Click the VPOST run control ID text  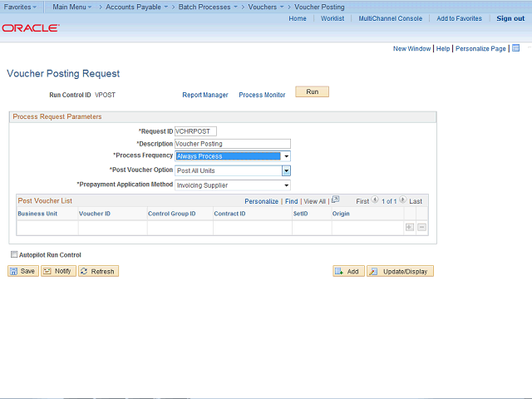point(106,95)
